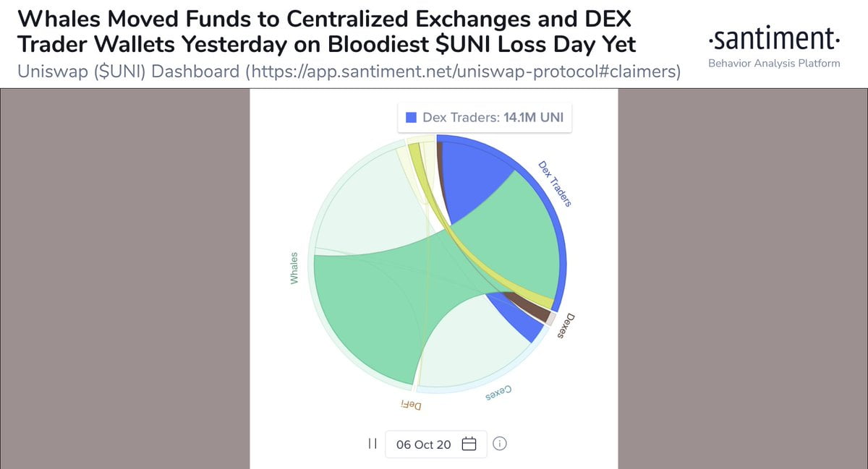868x469 pixels.
Task: Click the blue Dex Traders legend square
Action: (x=412, y=118)
